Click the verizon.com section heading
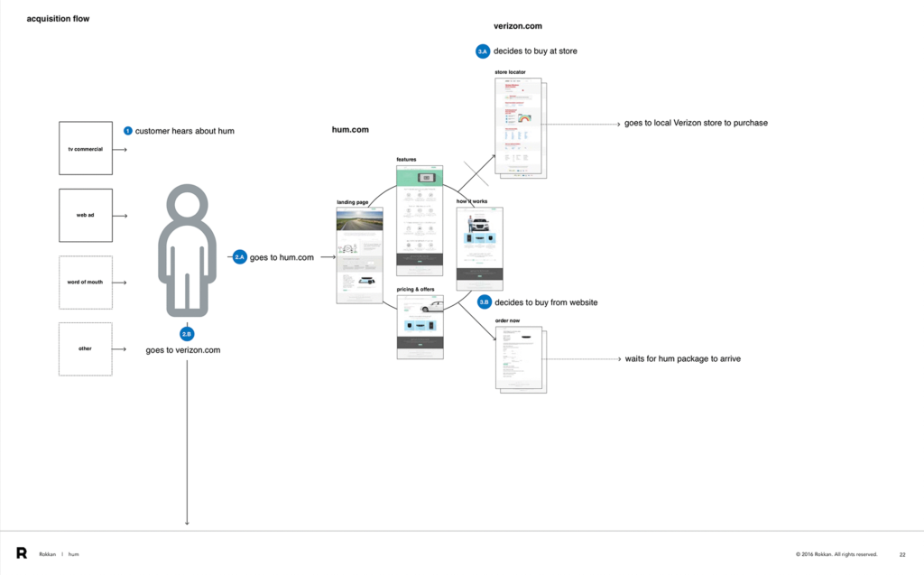The height and width of the screenshot is (575, 924). 517,26
